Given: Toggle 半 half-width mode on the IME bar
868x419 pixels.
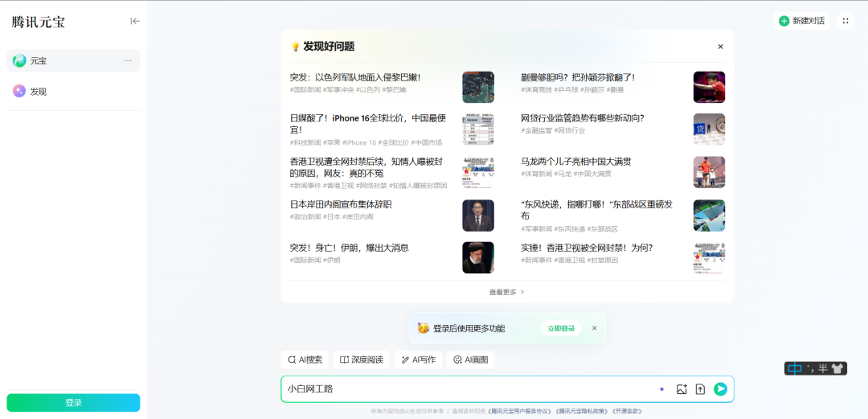Looking at the screenshot, I should [823, 368].
